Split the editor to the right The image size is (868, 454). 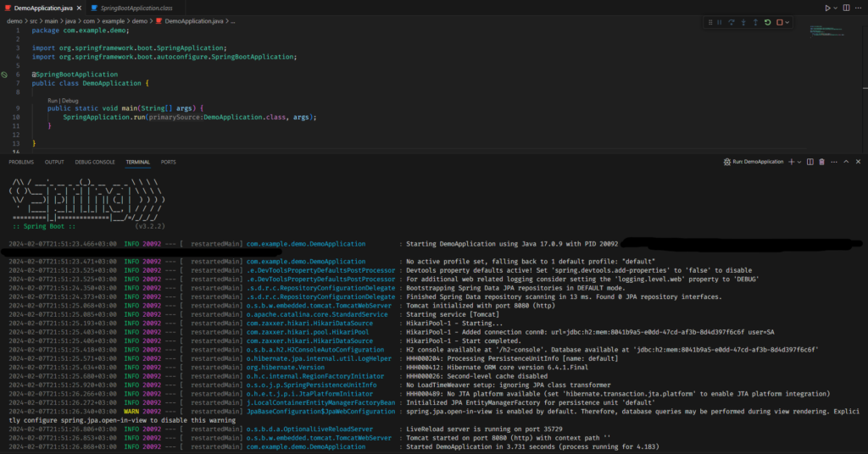tap(848, 8)
